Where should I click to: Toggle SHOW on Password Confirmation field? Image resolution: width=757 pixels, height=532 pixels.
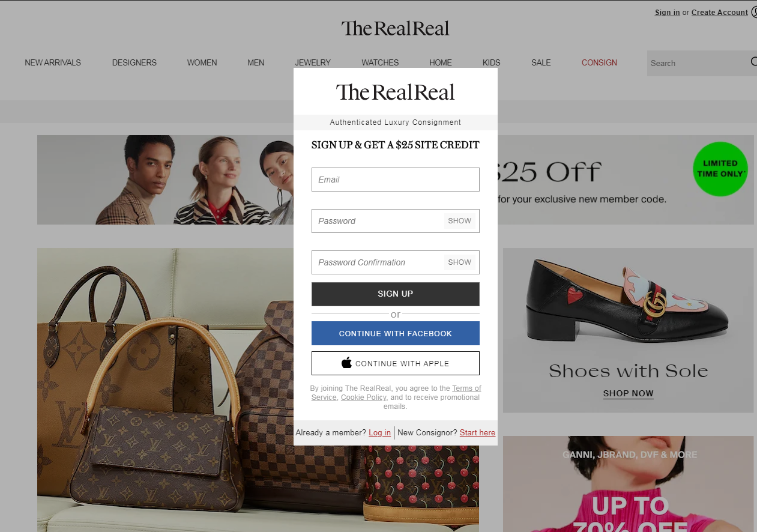[459, 262]
